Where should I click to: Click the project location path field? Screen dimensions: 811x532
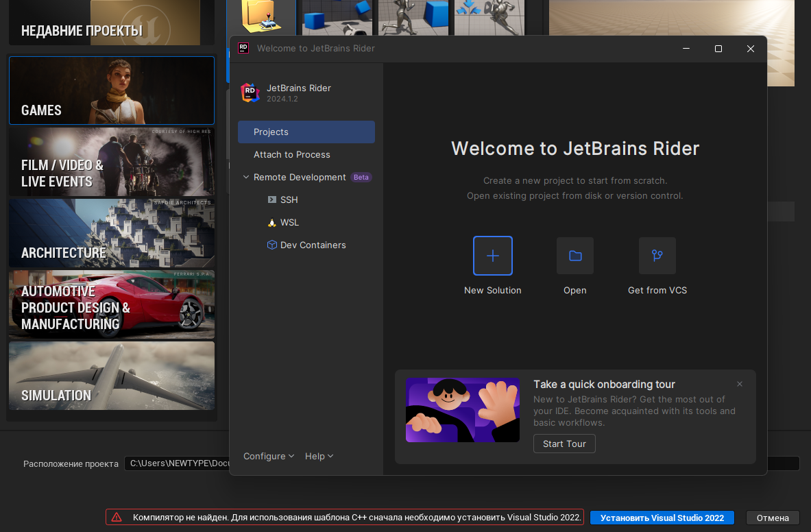point(176,463)
